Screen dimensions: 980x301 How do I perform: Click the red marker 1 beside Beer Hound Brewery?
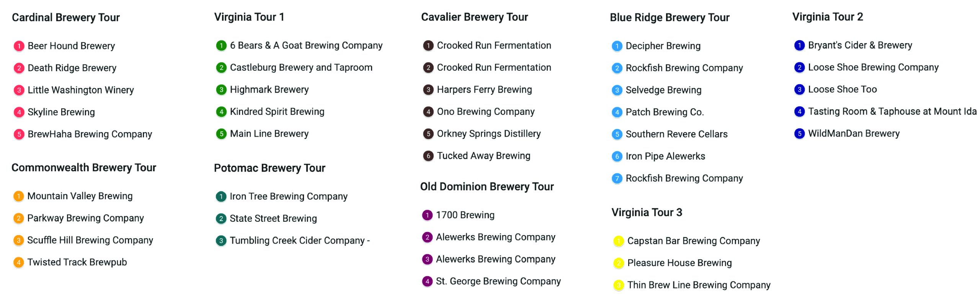click(19, 46)
